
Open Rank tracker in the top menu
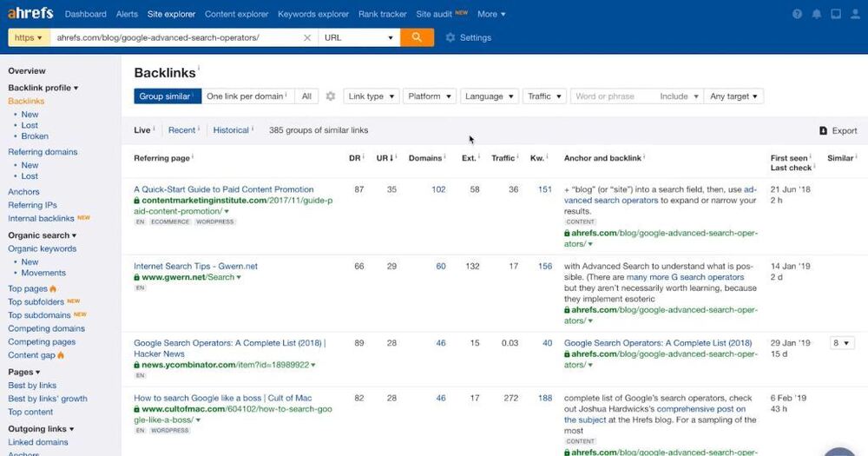(383, 14)
